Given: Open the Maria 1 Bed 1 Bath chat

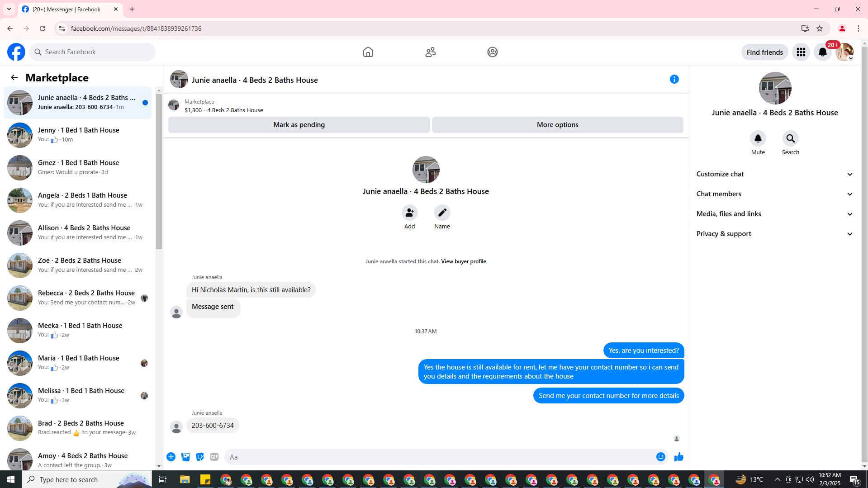Looking at the screenshot, I should 78,363.
